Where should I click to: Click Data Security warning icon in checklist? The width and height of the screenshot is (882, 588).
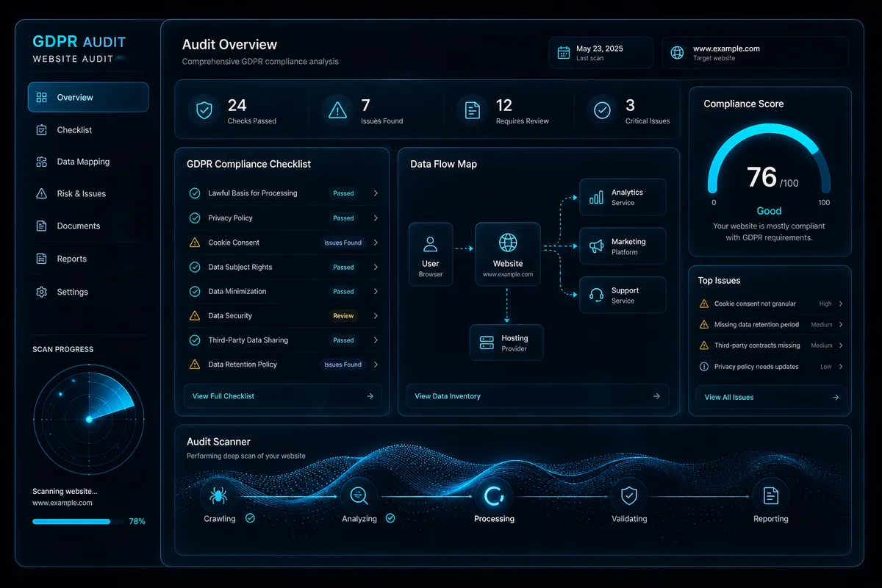(195, 315)
